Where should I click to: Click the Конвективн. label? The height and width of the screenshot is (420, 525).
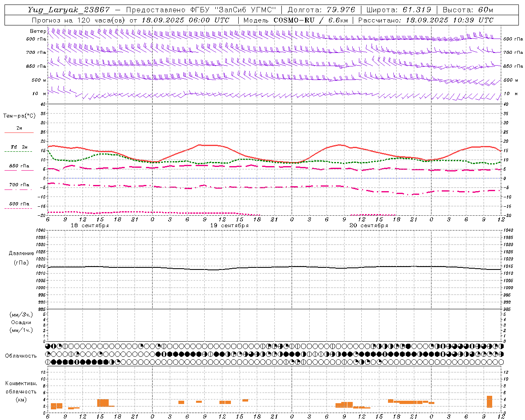tap(21, 383)
